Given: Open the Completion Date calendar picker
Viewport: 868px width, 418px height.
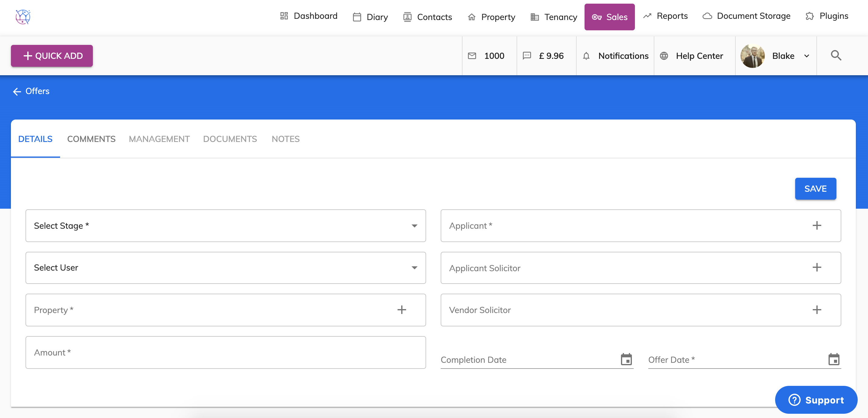Looking at the screenshot, I should pyautogui.click(x=626, y=359).
